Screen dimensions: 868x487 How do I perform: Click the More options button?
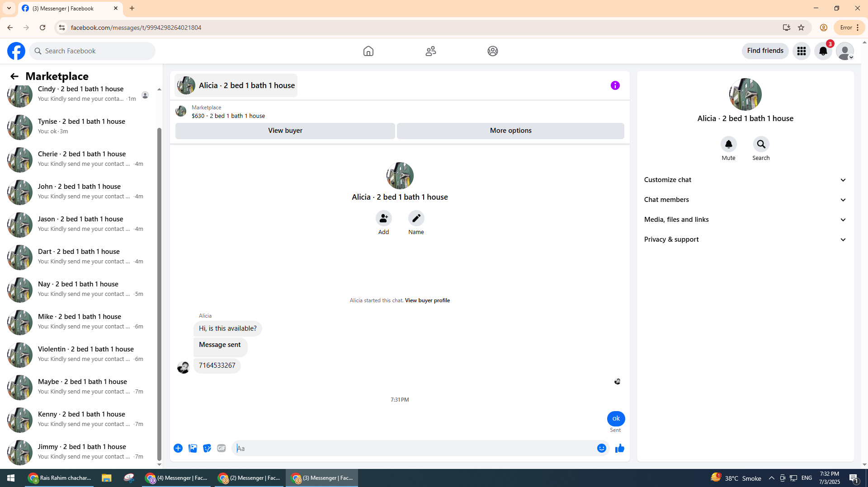click(510, 131)
